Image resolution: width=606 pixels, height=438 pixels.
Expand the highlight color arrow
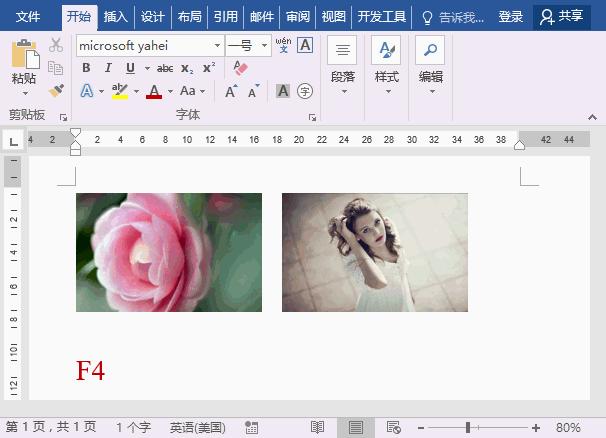(x=136, y=92)
